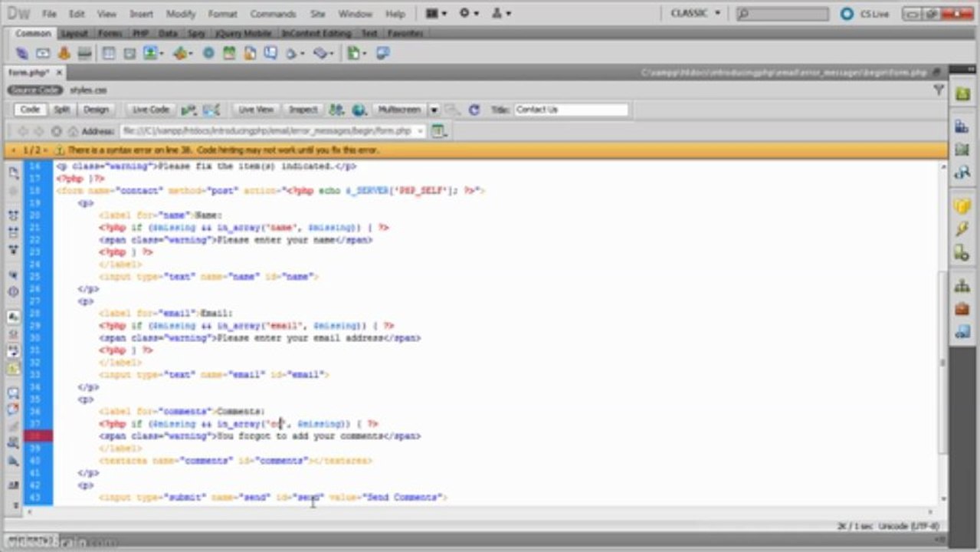Toggle Syntax Error Alerts in Info Bar

[13, 369]
